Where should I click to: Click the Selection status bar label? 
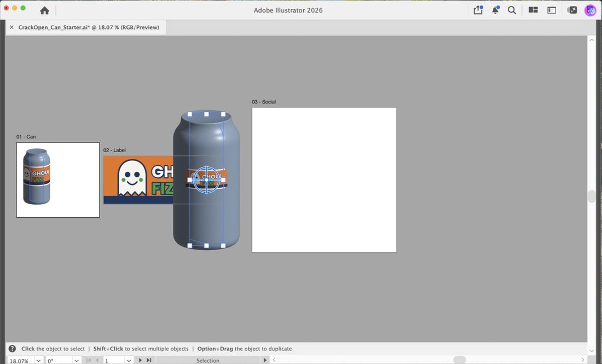tap(208, 361)
